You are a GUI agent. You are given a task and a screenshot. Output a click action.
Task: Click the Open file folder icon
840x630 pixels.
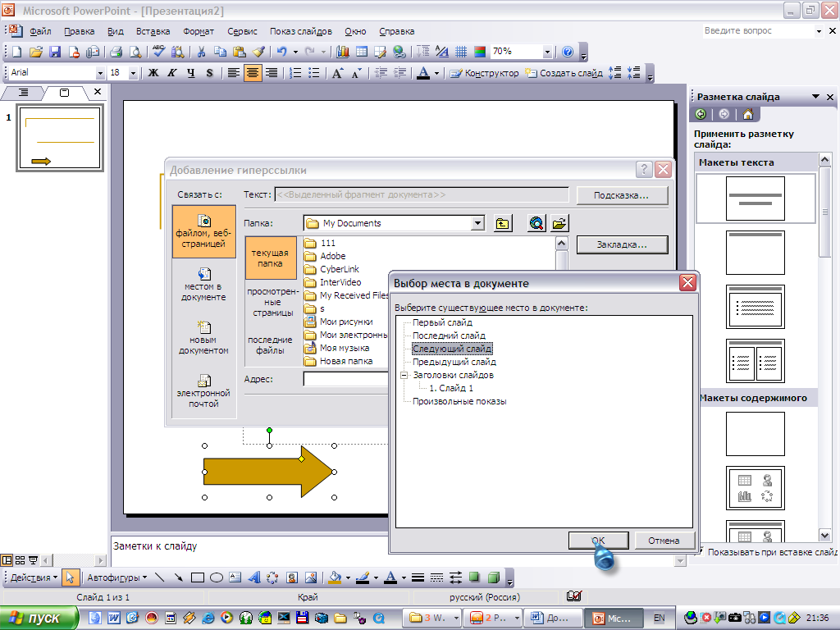(x=36, y=52)
